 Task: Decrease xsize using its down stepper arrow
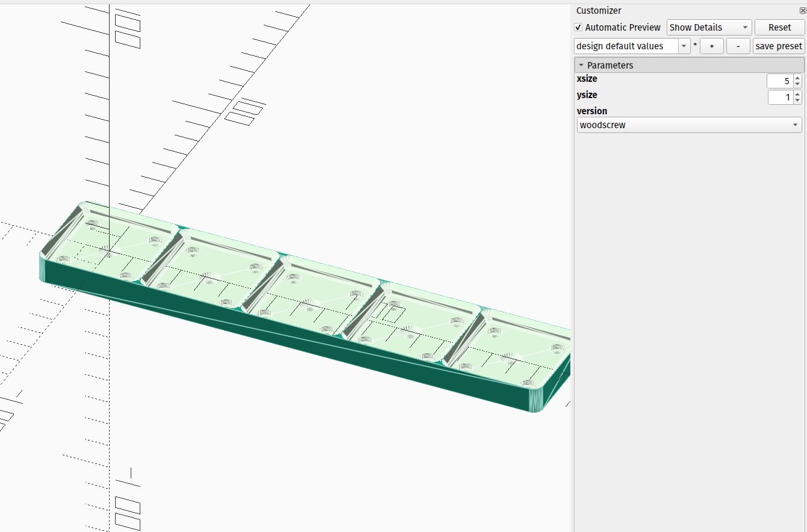798,83
